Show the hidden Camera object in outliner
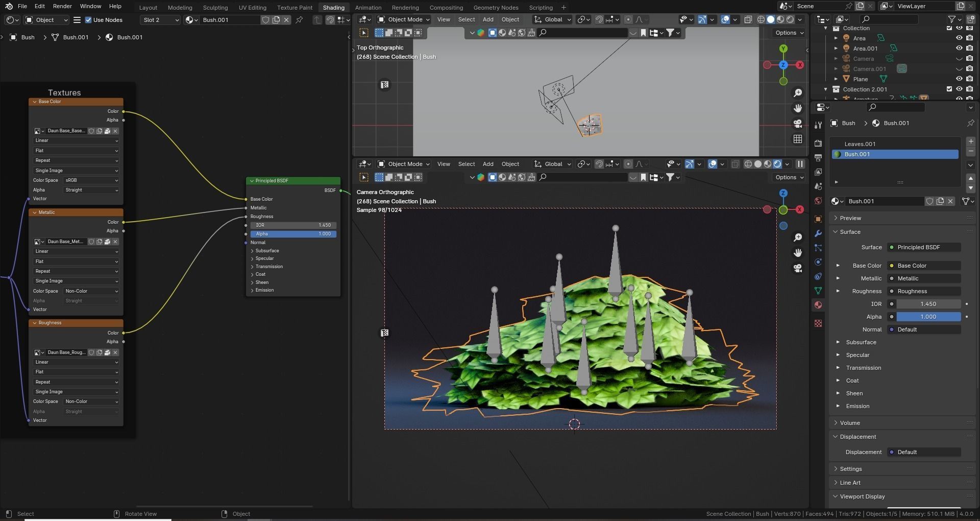 [959, 59]
